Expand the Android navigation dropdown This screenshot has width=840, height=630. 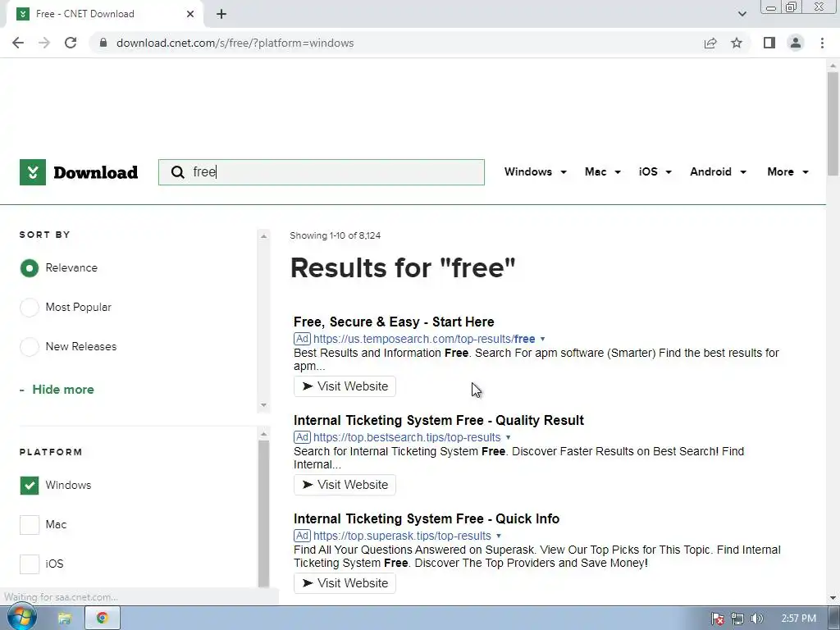(718, 172)
